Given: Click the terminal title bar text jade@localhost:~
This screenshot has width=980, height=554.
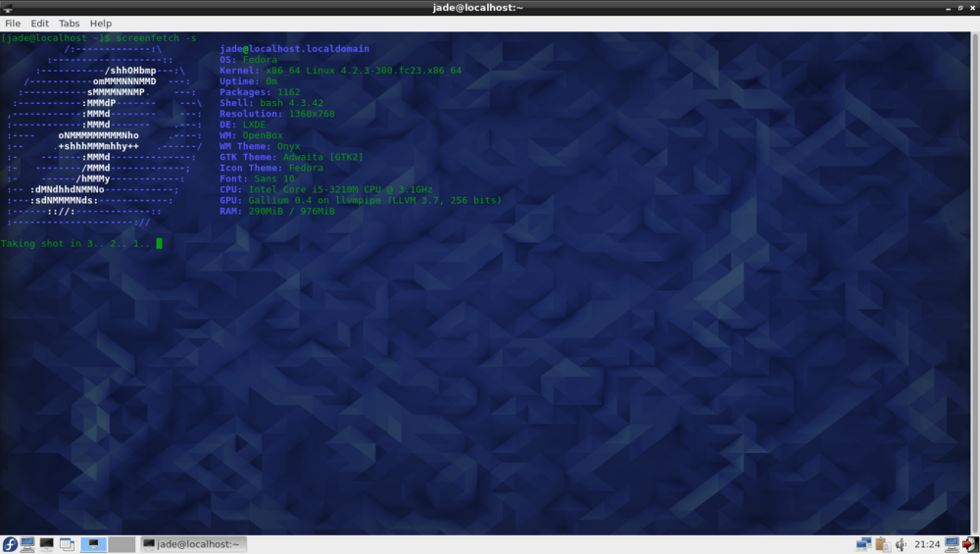Looking at the screenshot, I should [477, 8].
